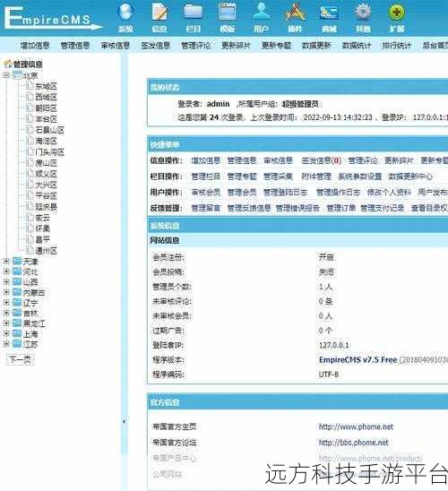Open the 扩展 green plus icon
Screen dimensions: 448x491
pos(397,13)
